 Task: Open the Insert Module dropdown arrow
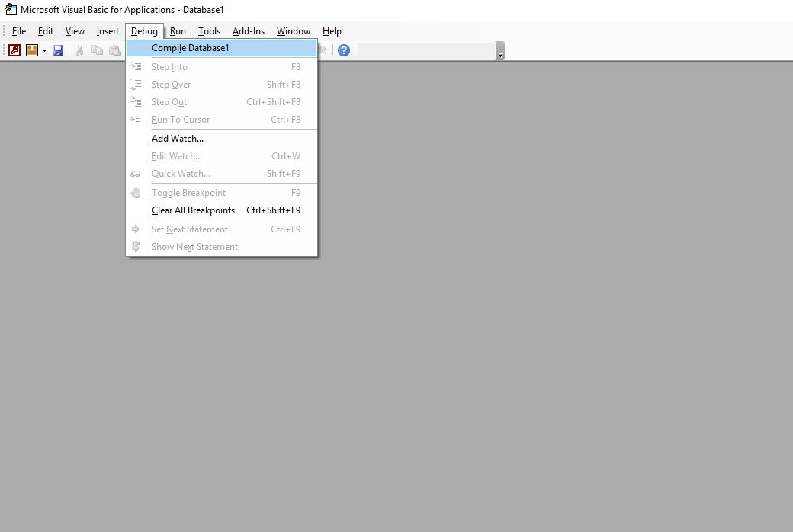(44, 50)
